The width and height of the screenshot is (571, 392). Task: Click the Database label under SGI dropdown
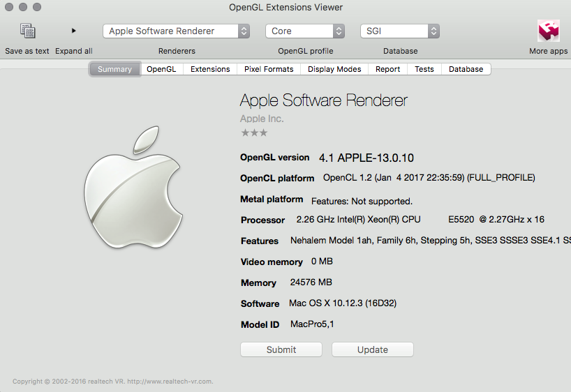tap(400, 51)
